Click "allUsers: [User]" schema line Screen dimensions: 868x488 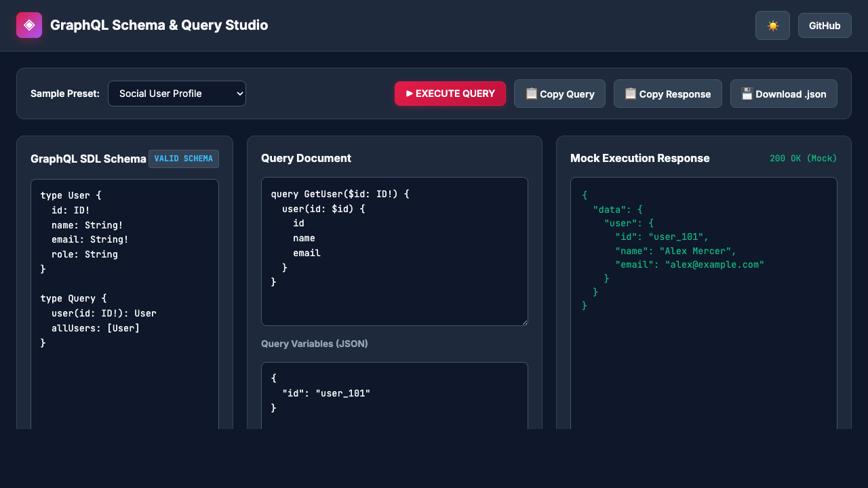[96, 328]
